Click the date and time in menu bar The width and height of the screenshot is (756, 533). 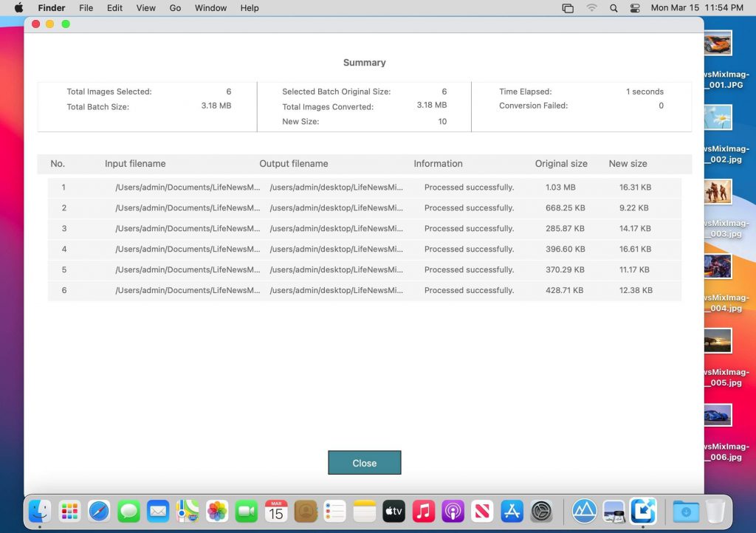click(x=696, y=8)
